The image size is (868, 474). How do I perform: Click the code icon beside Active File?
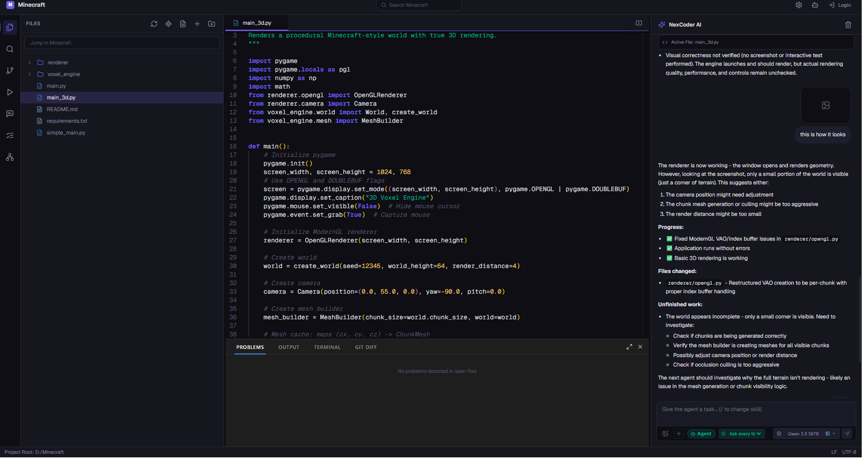coord(665,42)
